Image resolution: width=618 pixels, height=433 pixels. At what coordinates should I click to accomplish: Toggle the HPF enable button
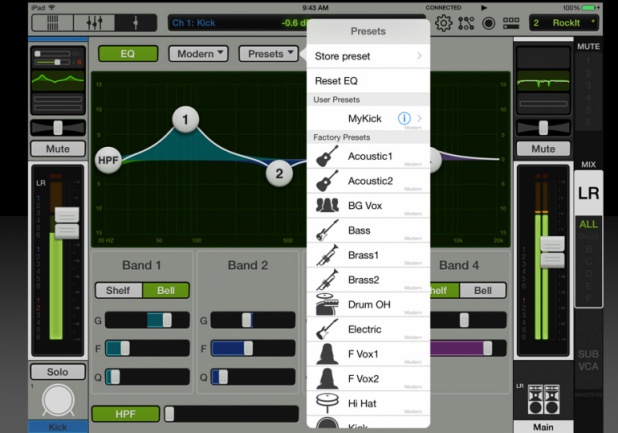pos(125,414)
